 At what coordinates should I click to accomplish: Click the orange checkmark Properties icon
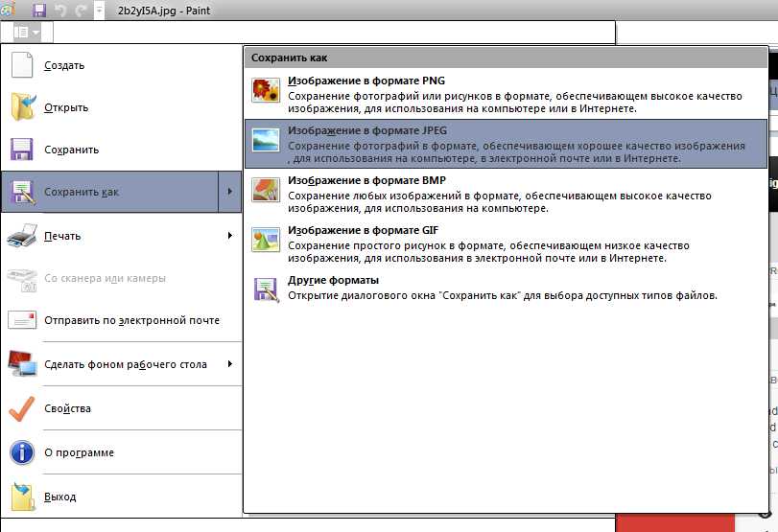(22, 408)
